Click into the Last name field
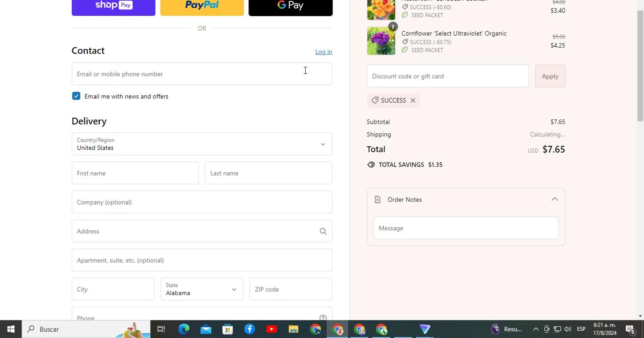644x338 pixels. pos(269,173)
